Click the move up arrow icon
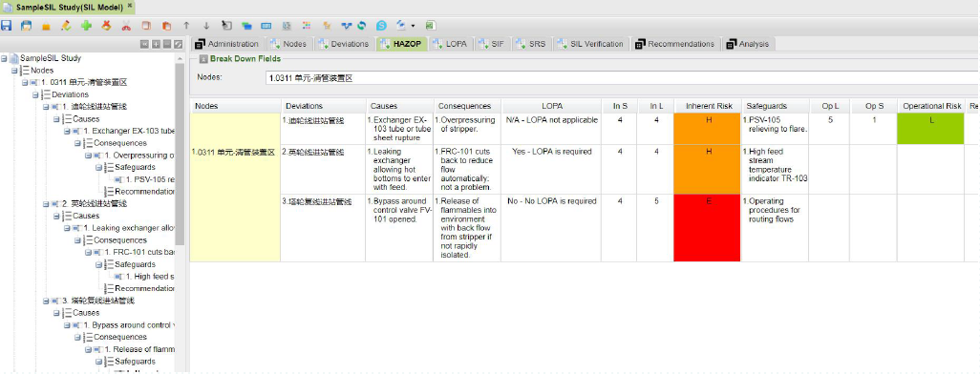Screen dimensions: 980x374 pos(186,26)
